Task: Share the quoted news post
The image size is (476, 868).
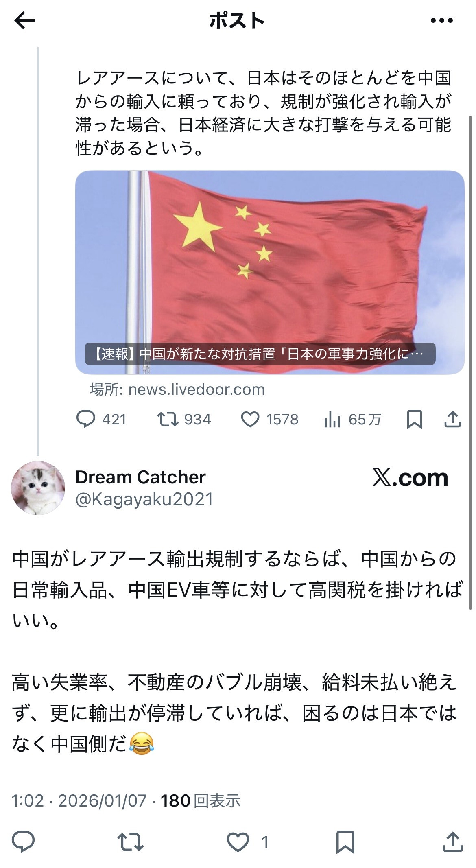Action: (452, 419)
